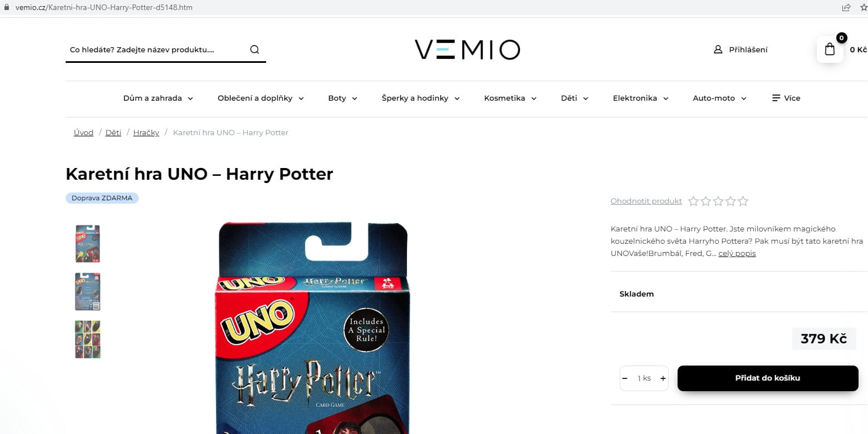Open the celý popis link
The height and width of the screenshot is (434, 868).
pyautogui.click(x=737, y=253)
